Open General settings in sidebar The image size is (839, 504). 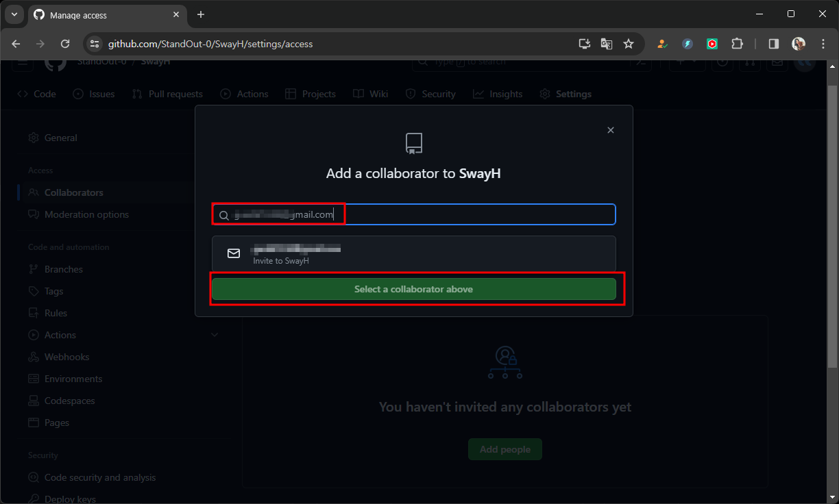coord(53,138)
